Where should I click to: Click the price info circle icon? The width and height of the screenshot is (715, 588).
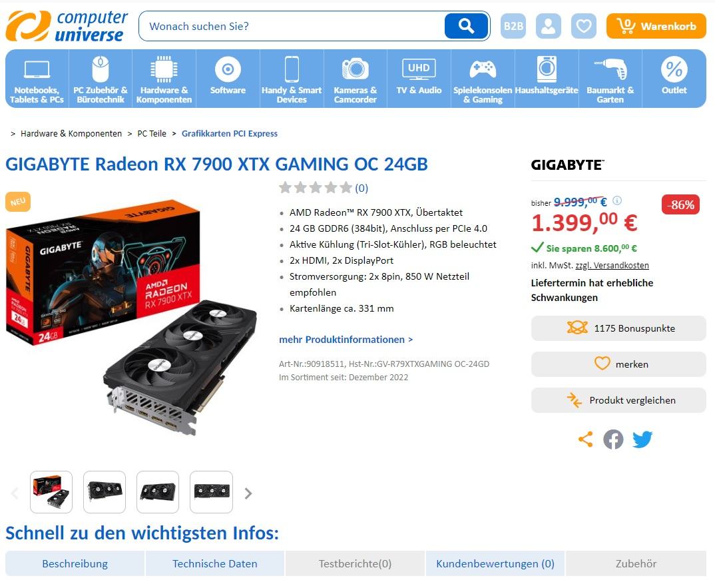pos(617,200)
